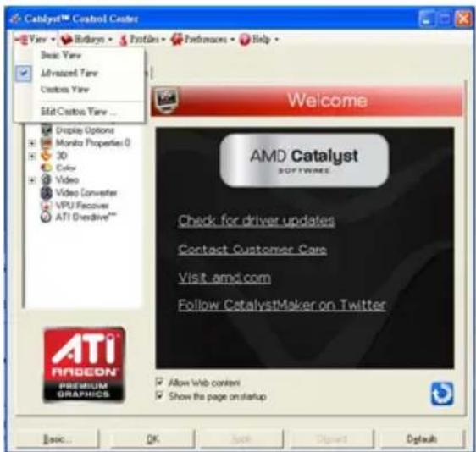Choose Edit Custom View menu entry
The height and width of the screenshot is (452, 476).
(79, 112)
